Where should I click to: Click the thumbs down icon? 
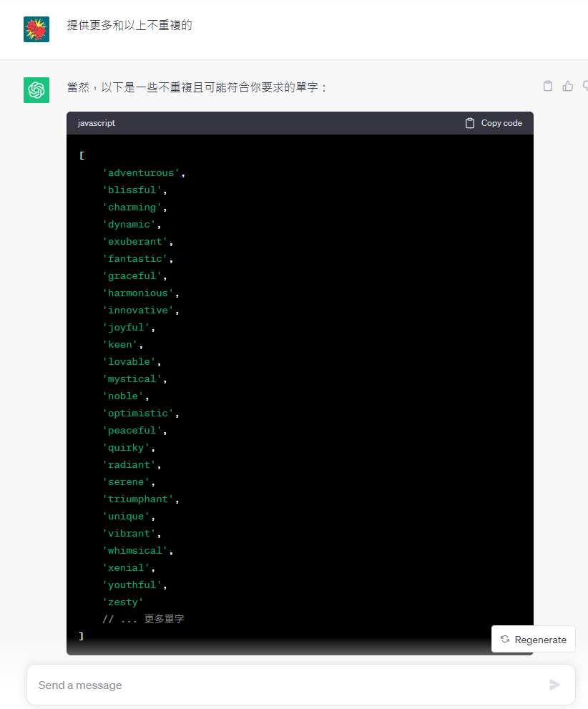click(585, 86)
